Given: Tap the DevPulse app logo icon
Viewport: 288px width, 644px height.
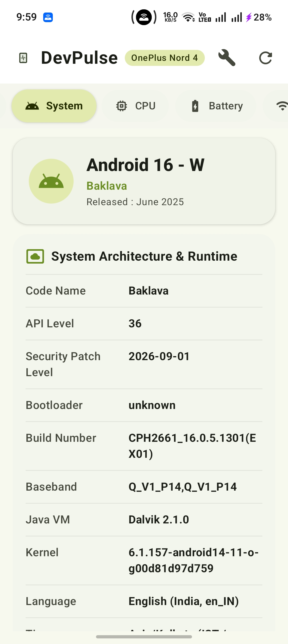Looking at the screenshot, I should point(23,58).
